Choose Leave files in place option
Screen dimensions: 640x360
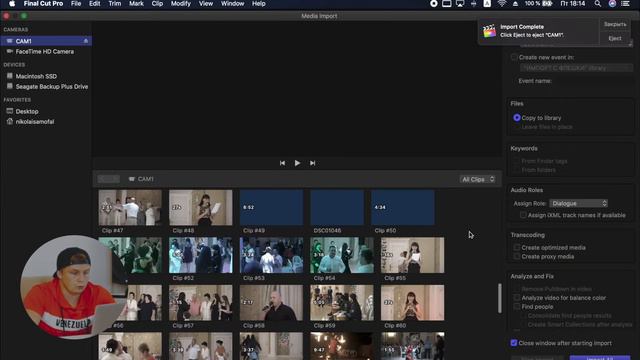[517, 127]
